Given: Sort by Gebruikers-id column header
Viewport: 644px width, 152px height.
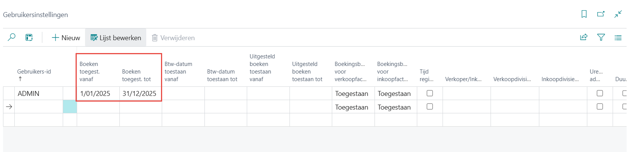Looking at the screenshot, I should coord(34,72).
